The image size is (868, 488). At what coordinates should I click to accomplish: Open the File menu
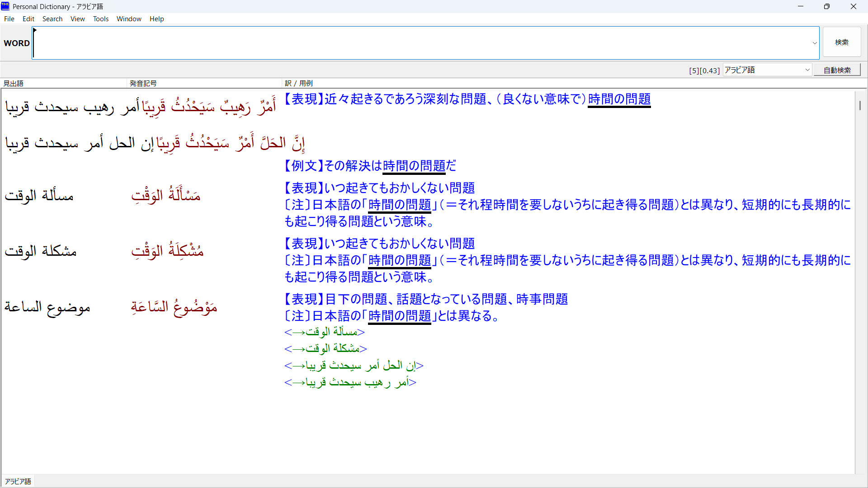(x=9, y=19)
